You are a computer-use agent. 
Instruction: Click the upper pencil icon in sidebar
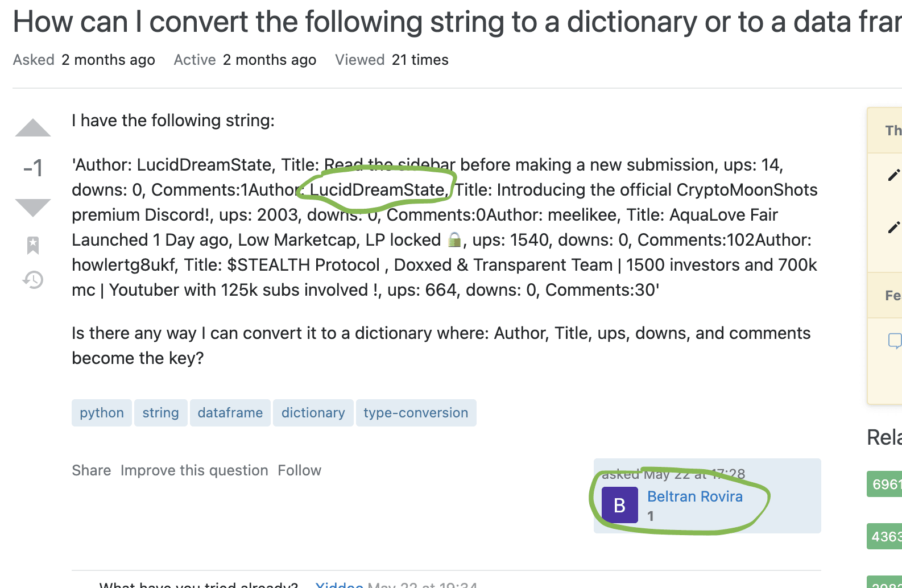pos(893,175)
